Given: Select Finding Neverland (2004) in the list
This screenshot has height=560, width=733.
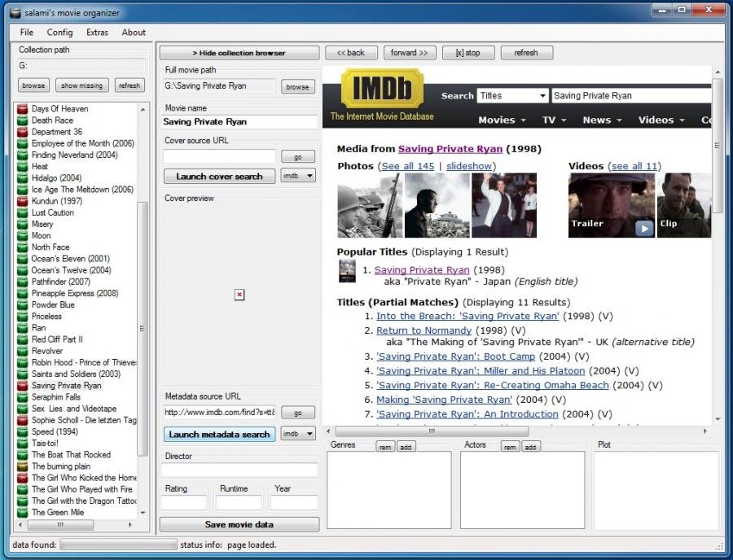Looking at the screenshot, I should (x=75, y=155).
